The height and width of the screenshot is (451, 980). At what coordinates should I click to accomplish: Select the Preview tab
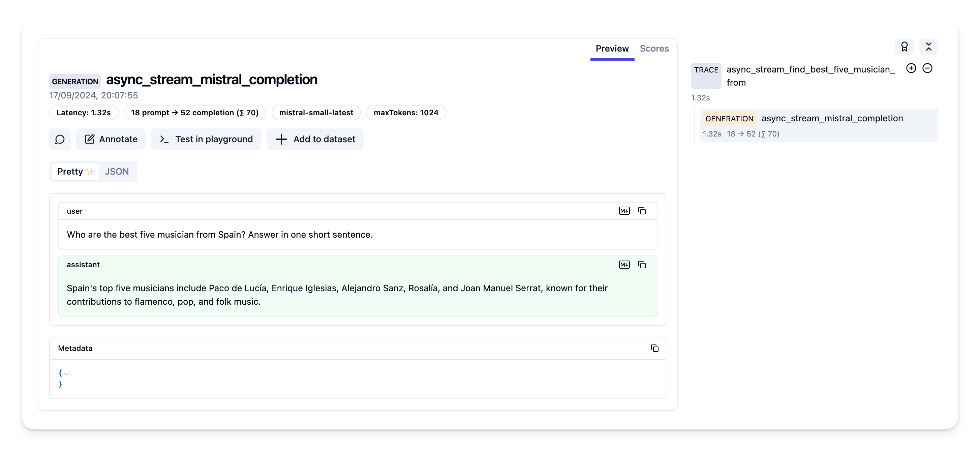[x=612, y=49]
